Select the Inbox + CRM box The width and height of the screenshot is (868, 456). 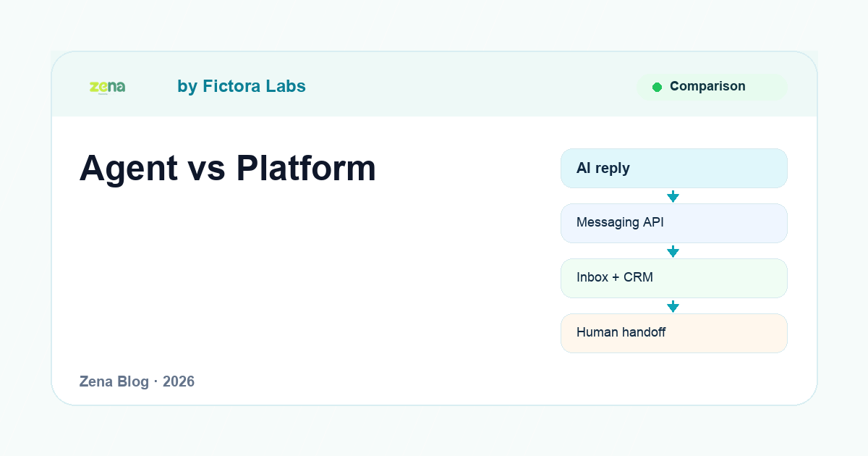click(x=673, y=278)
